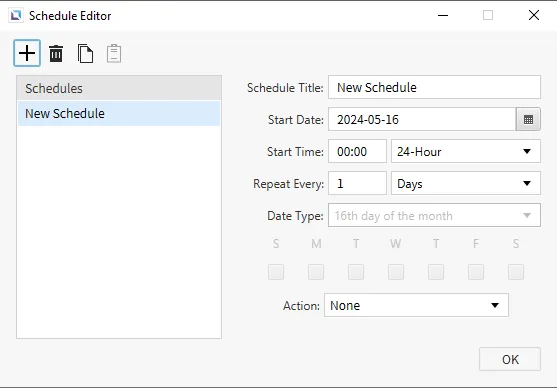
Task: Click the Schedules list header
Action: (x=119, y=88)
